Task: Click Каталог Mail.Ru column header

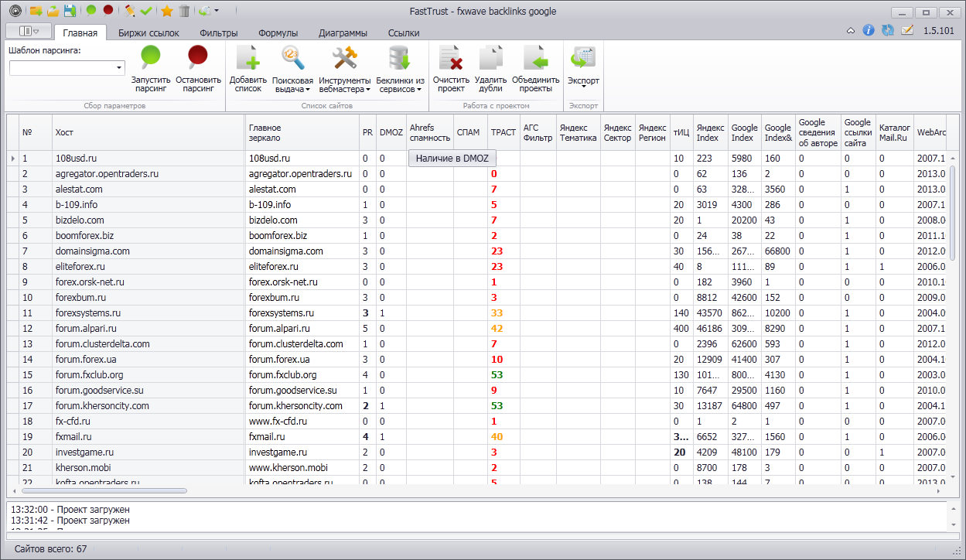Action: tap(894, 132)
